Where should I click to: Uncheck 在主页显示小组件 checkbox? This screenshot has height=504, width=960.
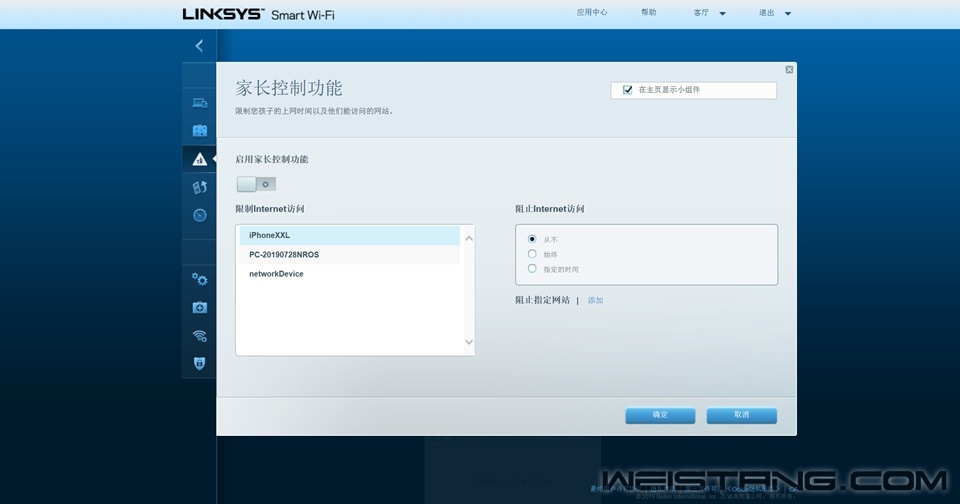point(627,90)
